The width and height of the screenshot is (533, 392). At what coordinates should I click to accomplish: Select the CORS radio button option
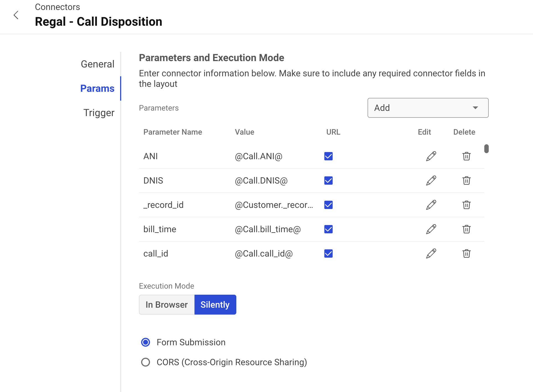click(x=146, y=362)
